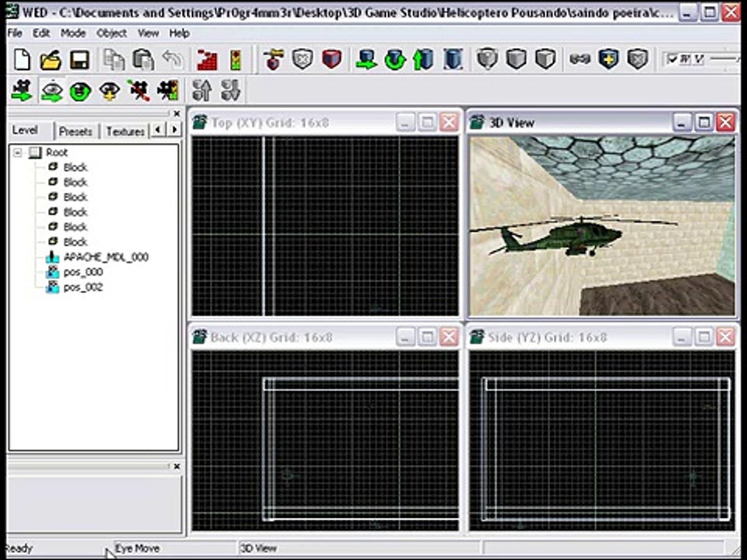The width and height of the screenshot is (747, 560).
Task: Click the red brick wall Build icon
Action: (x=207, y=60)
